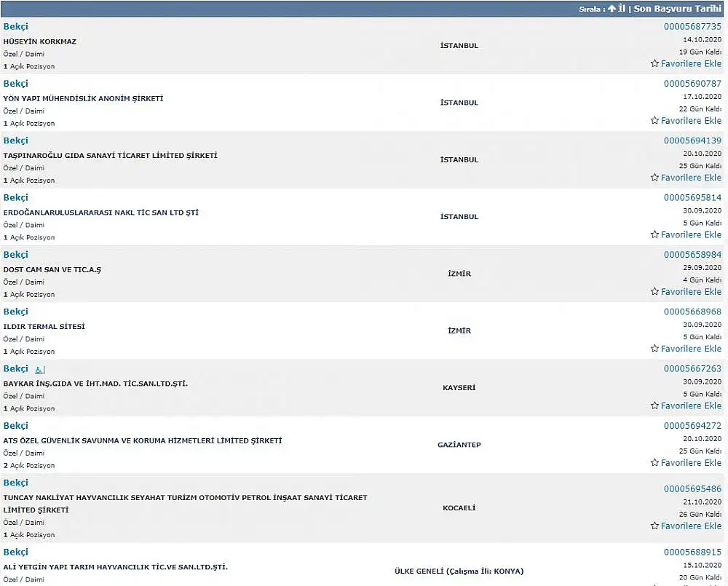The image size is (728, 586).
Task: Open listing number 00005668968
Action: 693,312
